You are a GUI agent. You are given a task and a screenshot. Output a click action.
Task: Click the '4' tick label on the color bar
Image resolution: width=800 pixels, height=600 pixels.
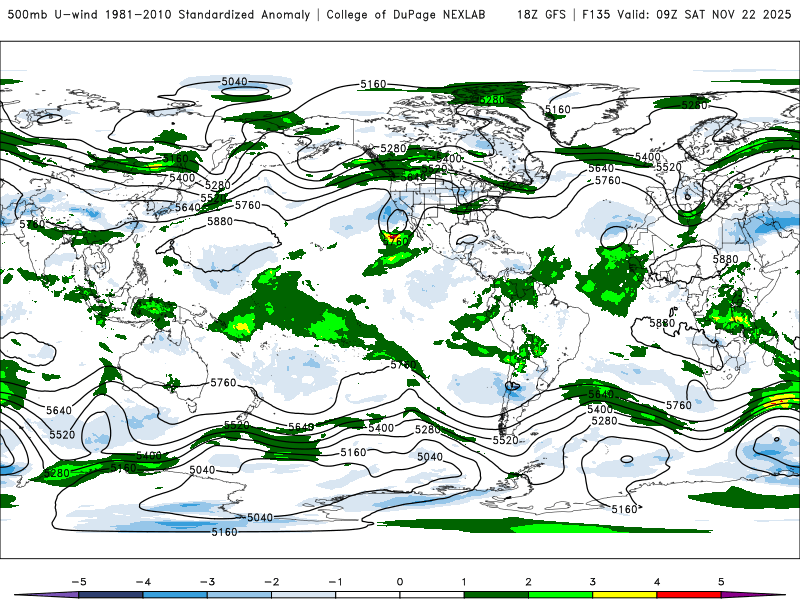point(657,582)
